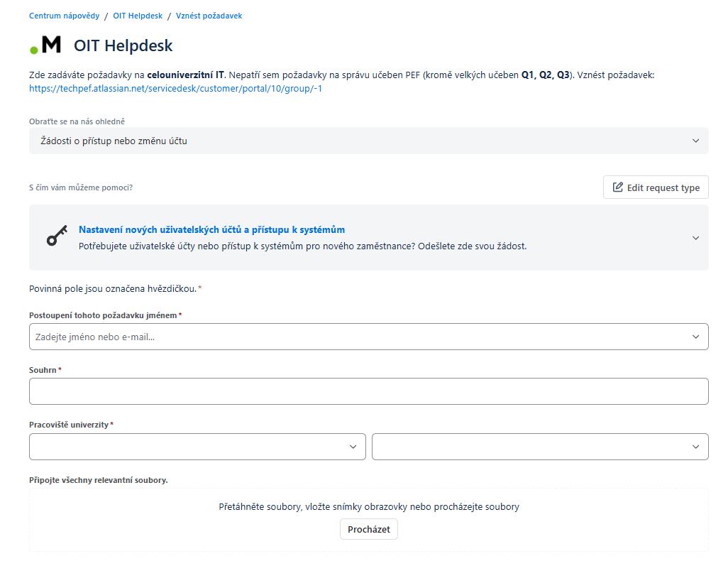Image resolution: width=728 pixels, height=566 pixels.
Task: Open the 'Žádosti o přístup nebo změnu účtu' dropdown
Action: [369, 141]
